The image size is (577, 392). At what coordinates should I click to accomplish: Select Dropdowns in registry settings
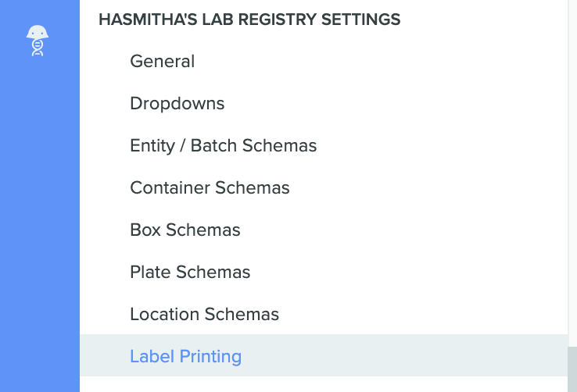tap(177, 103)
